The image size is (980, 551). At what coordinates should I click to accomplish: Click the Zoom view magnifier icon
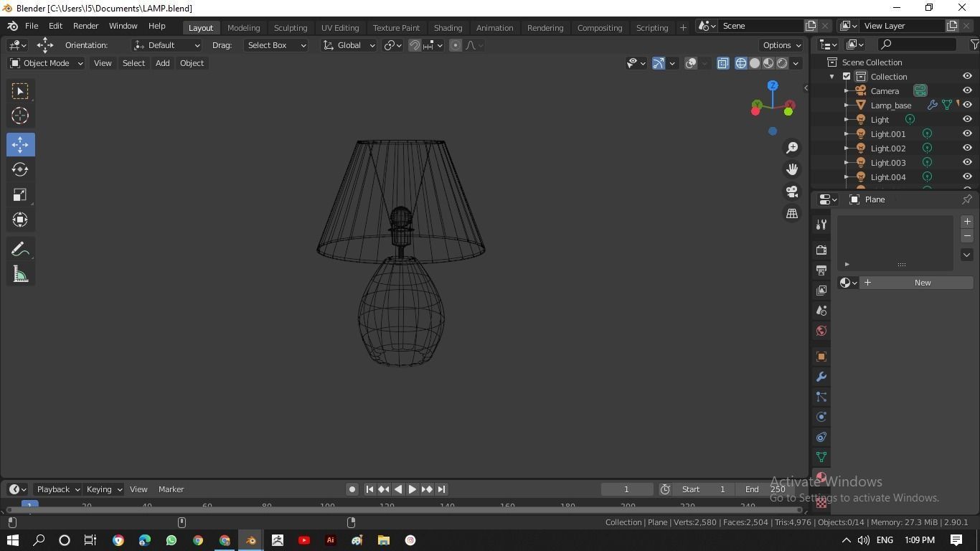pos(792,148)
